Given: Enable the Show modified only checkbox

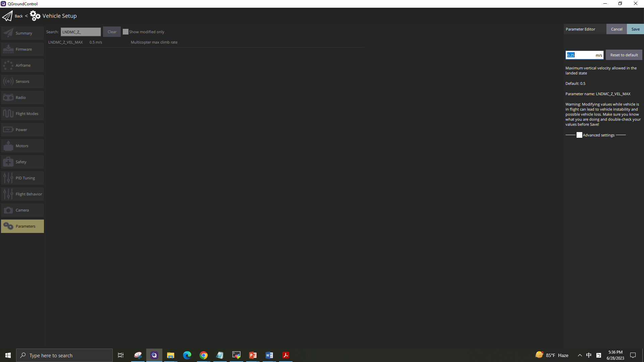Looking at the screenshot, I should [125, 32].
